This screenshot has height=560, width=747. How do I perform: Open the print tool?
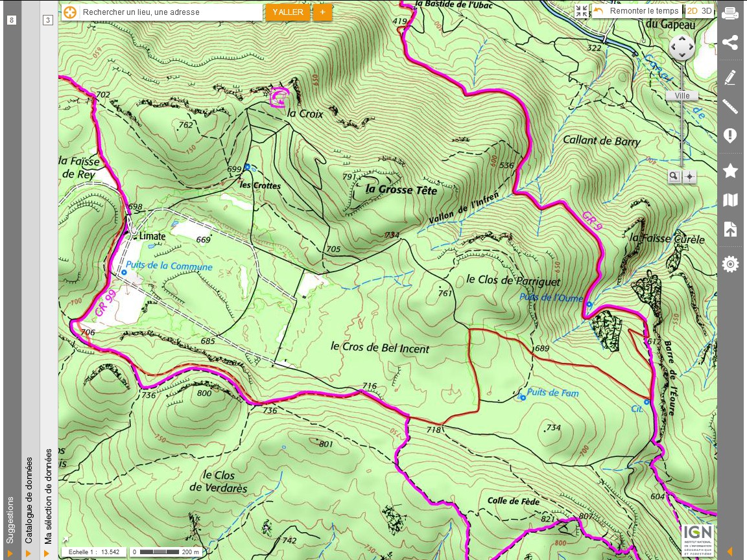tap(730, 14)
